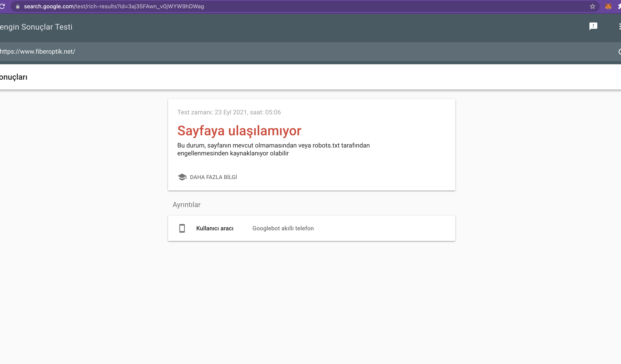Open the MetaMask fox extension

(x=608, y=6)
